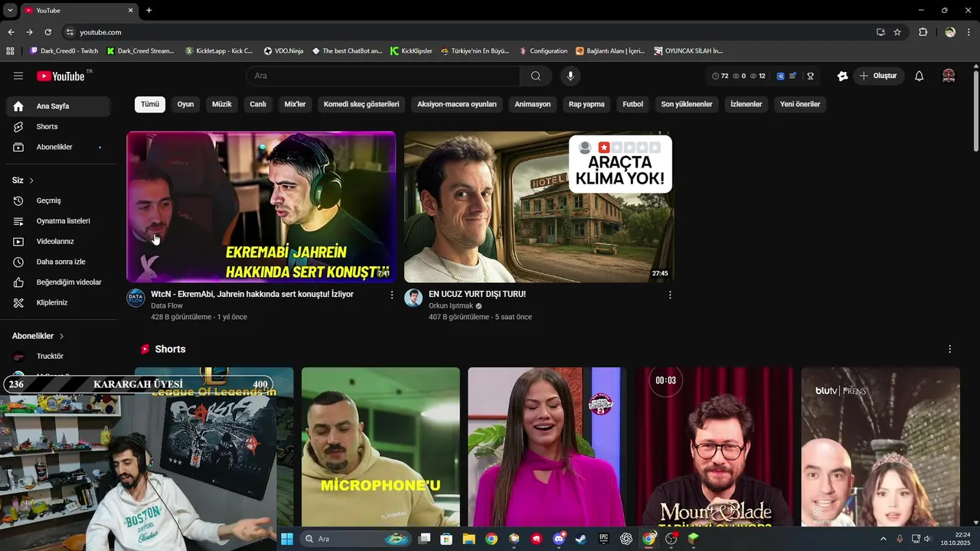Open the account avatar menu

[949, 76]
